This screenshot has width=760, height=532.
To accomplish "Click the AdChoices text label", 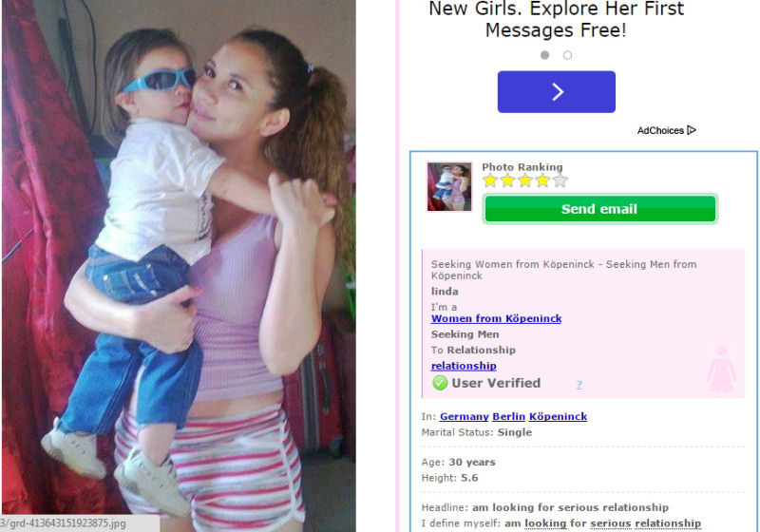I will click(x=660, y=130).
